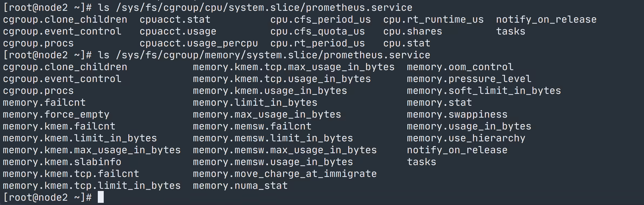Click memory.pressure_level filename

[x=469, y=79]
